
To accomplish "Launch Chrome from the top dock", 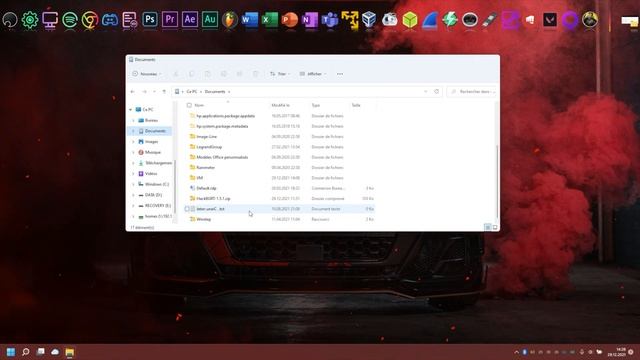I will (x=90, y=20).
